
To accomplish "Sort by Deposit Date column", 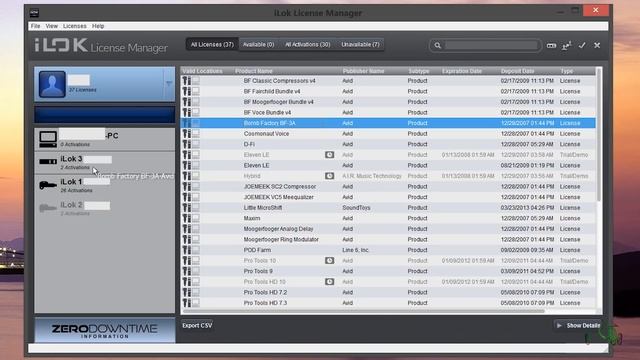I will point(518,71).
